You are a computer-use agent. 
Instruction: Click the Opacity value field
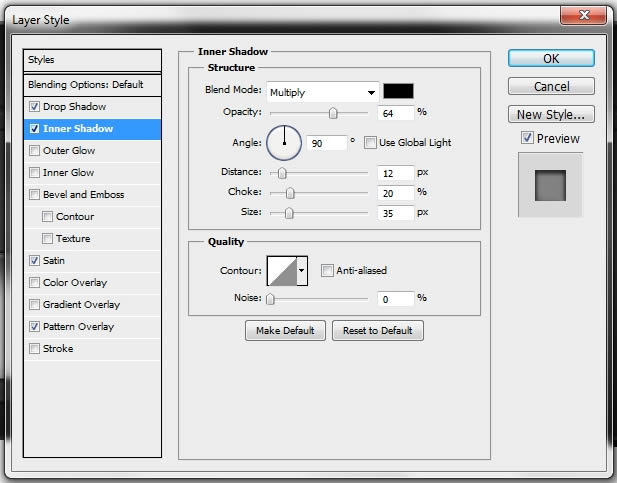[396, 113]
